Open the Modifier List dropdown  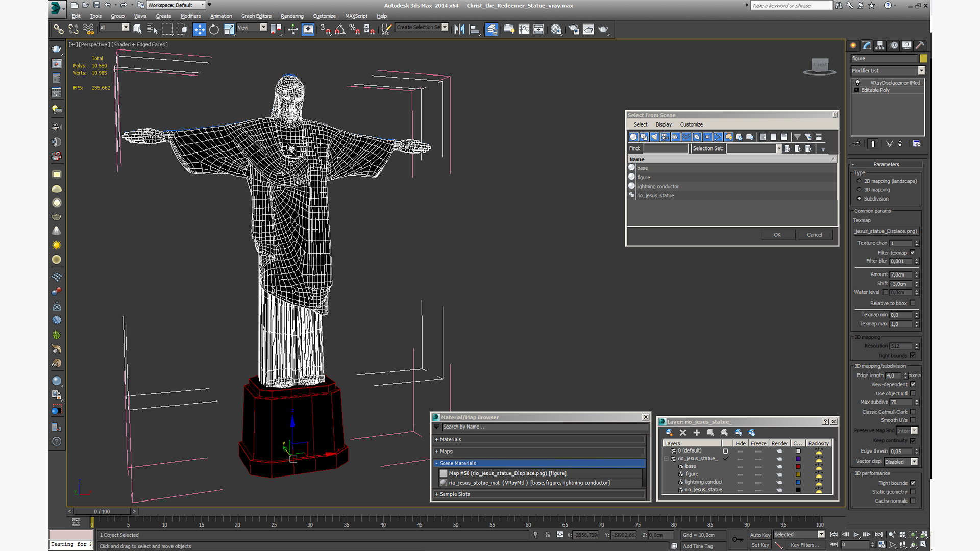(x=888, y=71)
